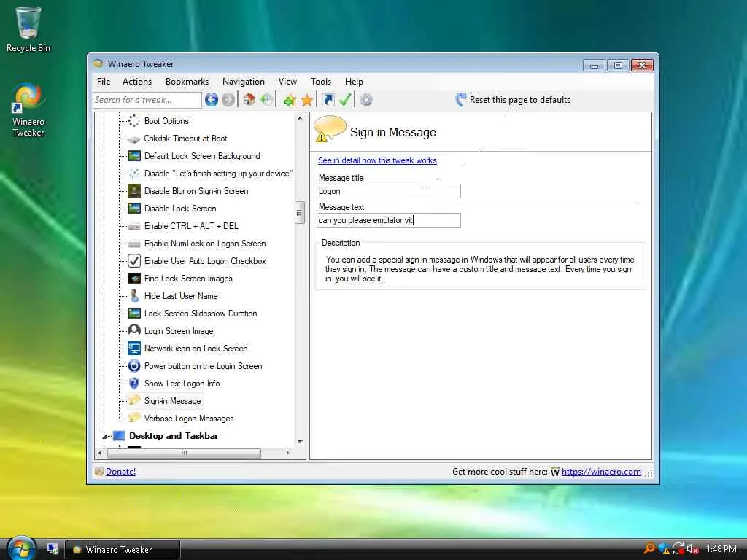This screenshot has height=560, width=747.
Task: Click the Power button on Login Screen icon
Action: [134, 366]
